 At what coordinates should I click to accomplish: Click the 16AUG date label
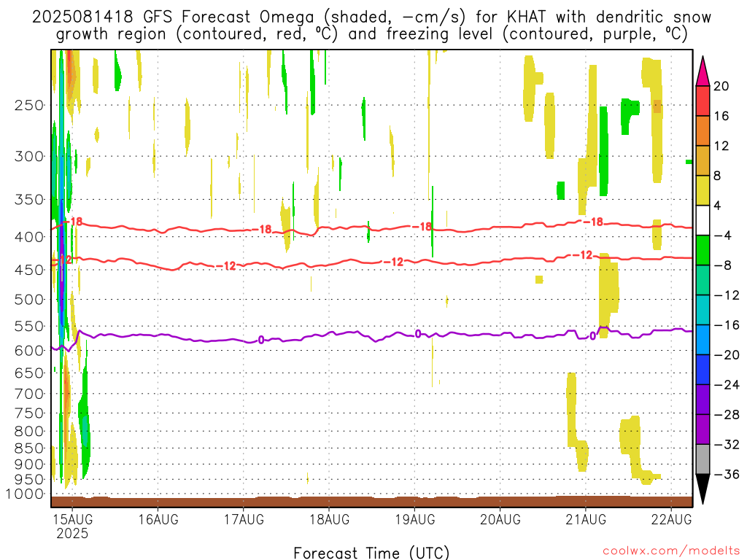pos(158,519)
